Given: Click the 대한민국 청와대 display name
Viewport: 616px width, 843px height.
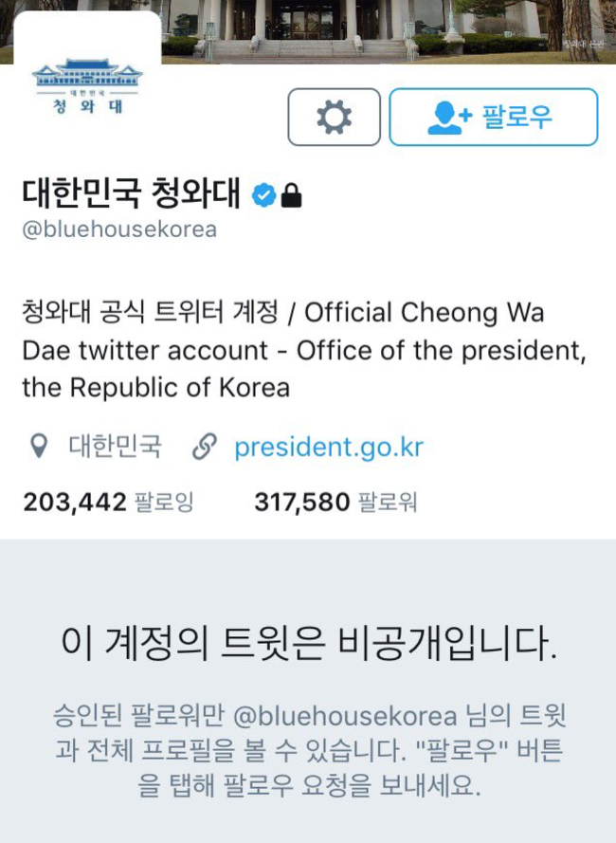Looking at the screenshot, I should point(132,193).
